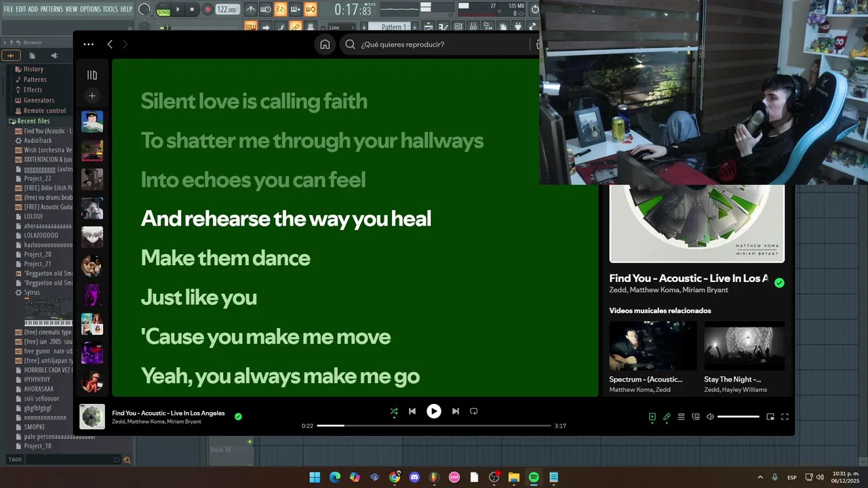Open Microsoft Edge from the taskbar
Viewport: 868px width, 488px height.
(x=335, y=477)
